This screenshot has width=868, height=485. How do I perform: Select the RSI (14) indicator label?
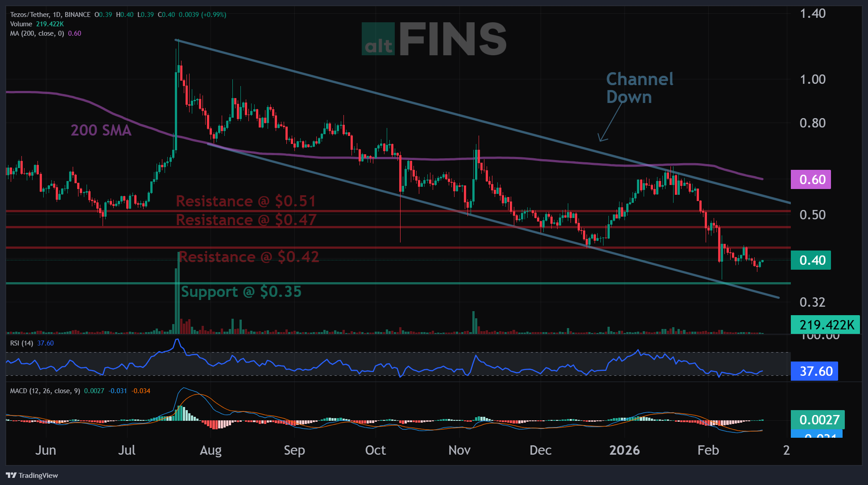21,343
